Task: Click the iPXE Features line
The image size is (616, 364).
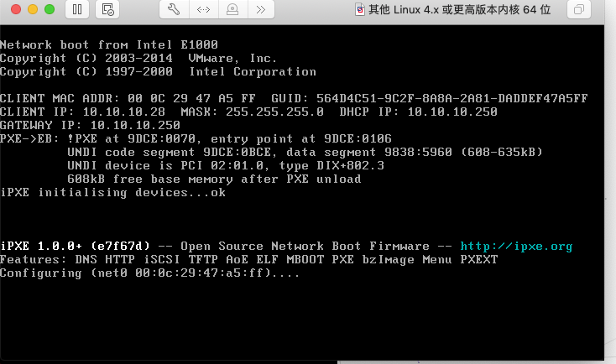Action: coord(249,259)
